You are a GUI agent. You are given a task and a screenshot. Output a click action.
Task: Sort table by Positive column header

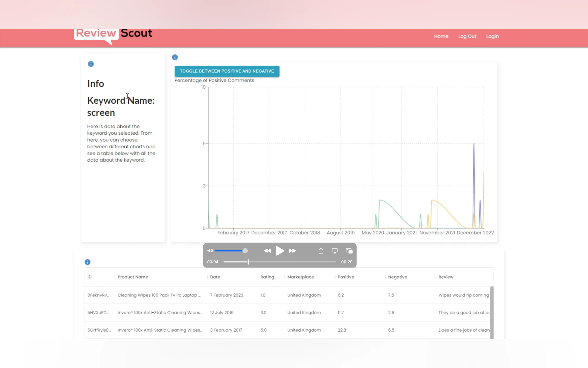[346, 277]
